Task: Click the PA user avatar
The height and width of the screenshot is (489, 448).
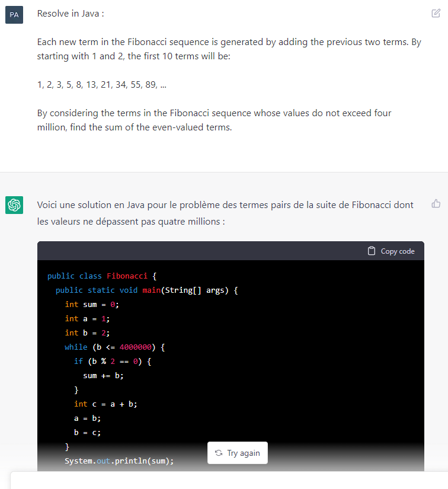Action: pos(14,15)
